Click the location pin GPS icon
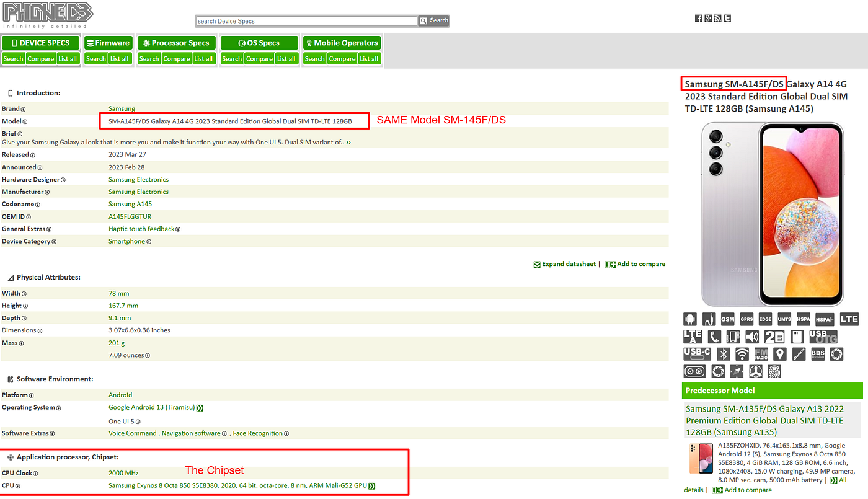 pos(780,354)
